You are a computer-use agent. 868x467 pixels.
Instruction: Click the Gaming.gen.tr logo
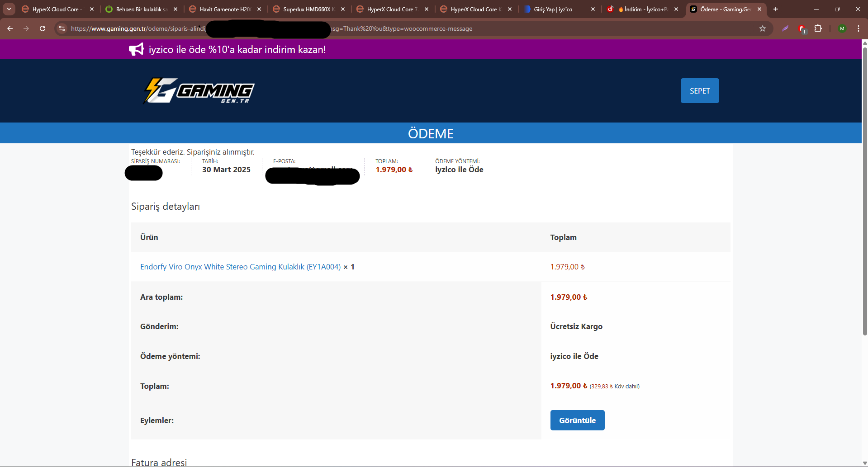pos(199,90)
